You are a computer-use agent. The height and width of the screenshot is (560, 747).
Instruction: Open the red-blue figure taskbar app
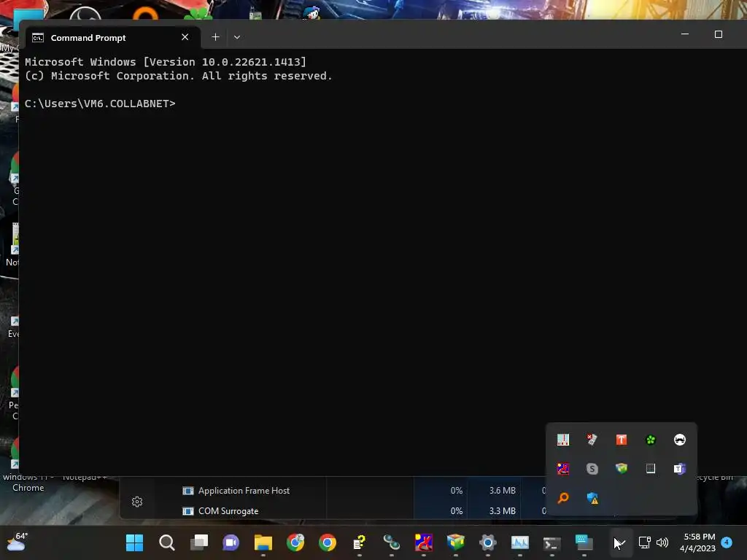coord(424,542)
